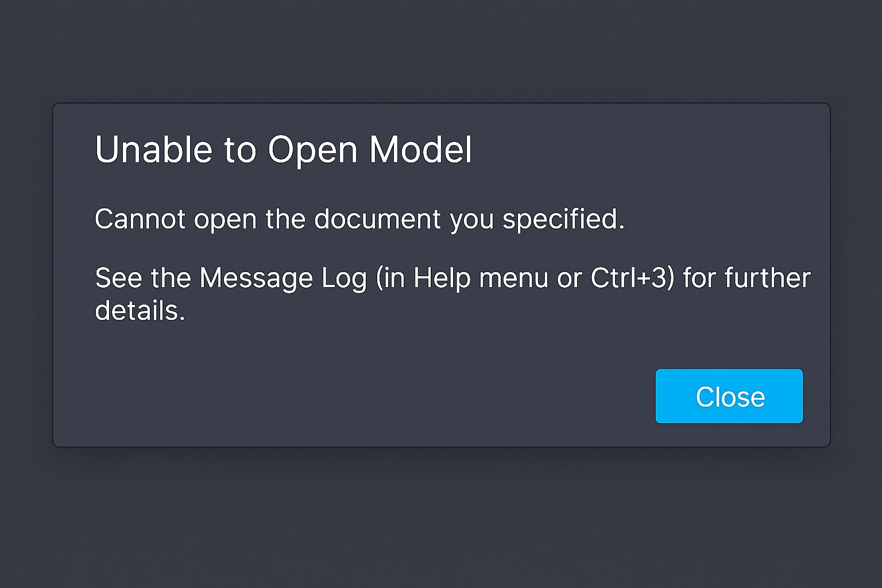Click the blue Close button
The image size is (882, 588).
pyautogui.click(x=729, y=396)
